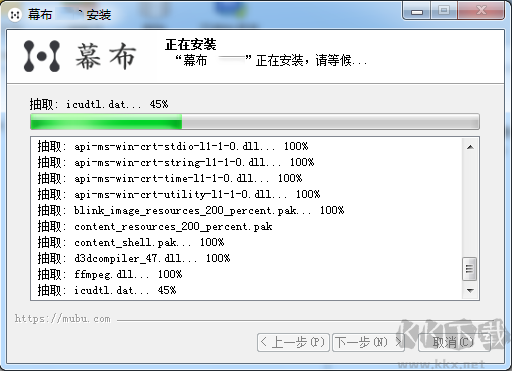This screenshot has height=371, width=512.
Task: Click the green installation progress bar
Action: tap(255, 121)
